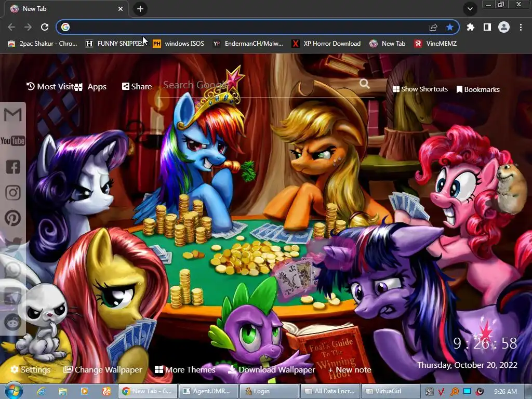
Task: Launch Internet Explorer from taskbar
Action: point(41,391)
